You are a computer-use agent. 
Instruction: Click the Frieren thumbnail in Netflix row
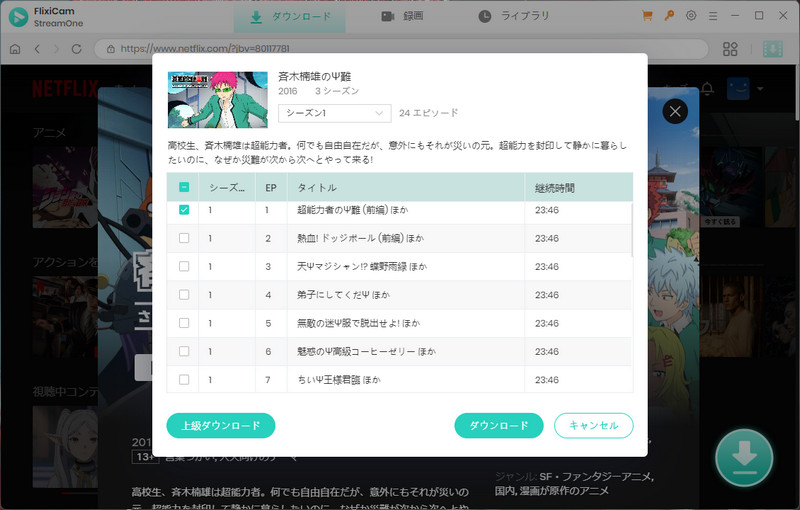click(x=65, y=447)
